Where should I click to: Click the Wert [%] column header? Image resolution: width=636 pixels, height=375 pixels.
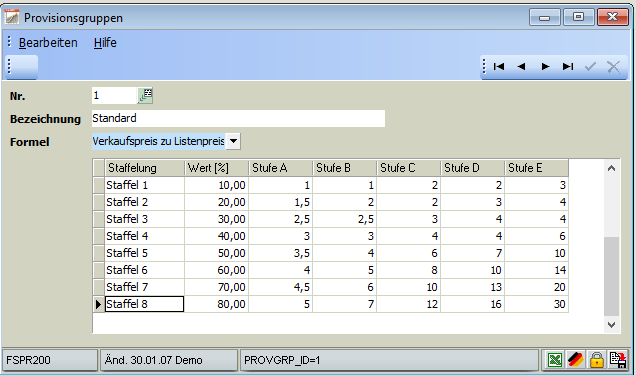coord(217,168)
